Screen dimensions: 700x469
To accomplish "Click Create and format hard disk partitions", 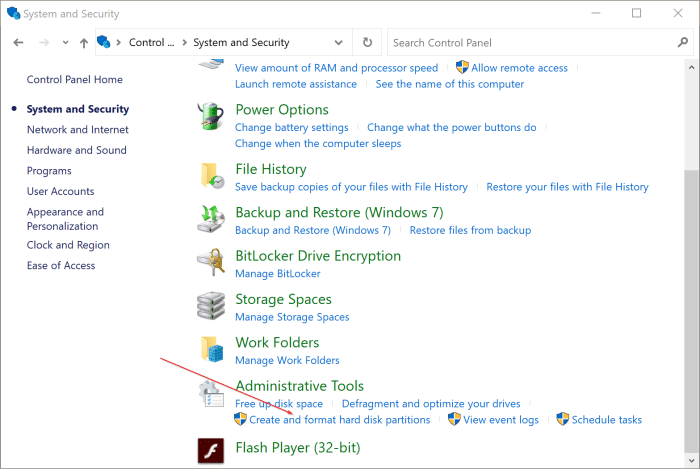I will [x=340, y=420].
